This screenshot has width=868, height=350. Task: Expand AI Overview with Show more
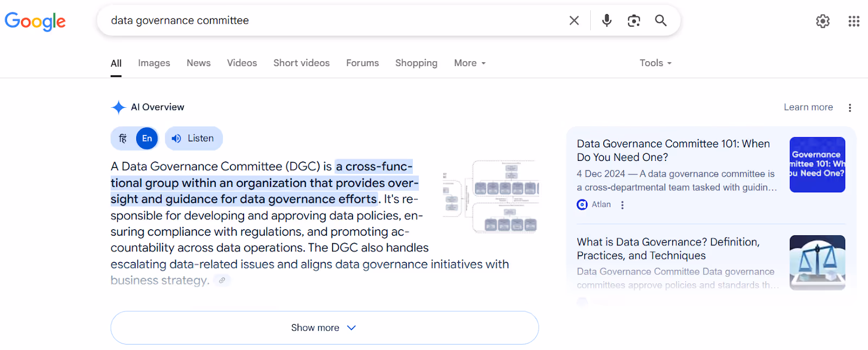[324, 328]
